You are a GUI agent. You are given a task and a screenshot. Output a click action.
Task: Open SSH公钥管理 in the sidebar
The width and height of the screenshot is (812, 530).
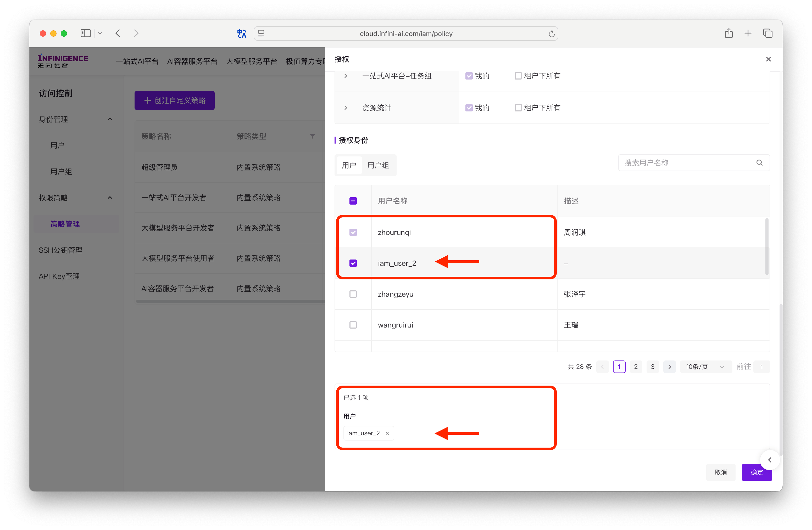click(x=60, y=250)
